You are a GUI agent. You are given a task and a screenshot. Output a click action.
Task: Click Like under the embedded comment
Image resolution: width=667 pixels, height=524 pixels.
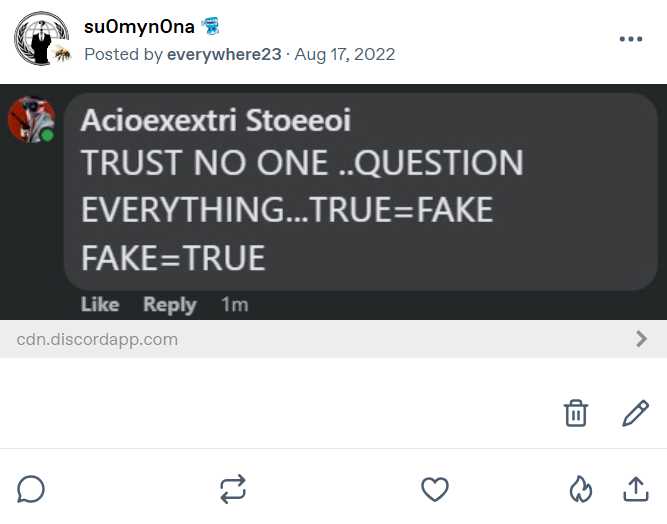[99, 305]
